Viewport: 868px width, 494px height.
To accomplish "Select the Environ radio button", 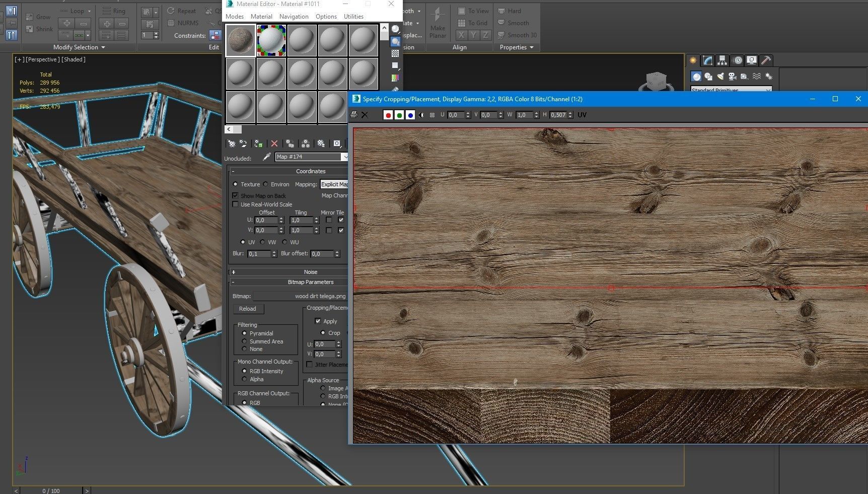I will 266,184.
